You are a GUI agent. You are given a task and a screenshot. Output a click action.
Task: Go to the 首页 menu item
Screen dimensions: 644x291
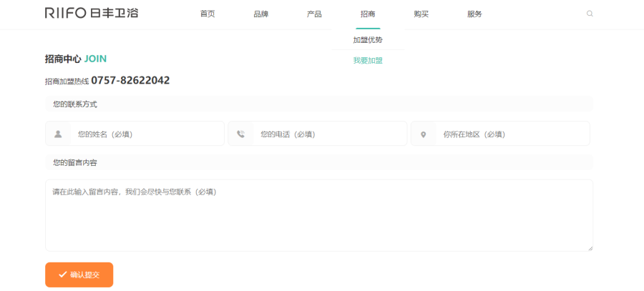[208, 14]
